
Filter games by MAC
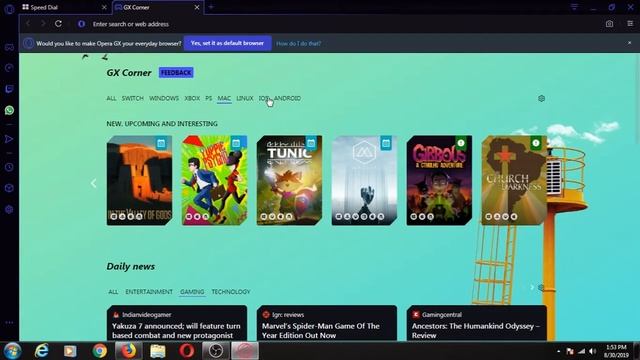point(224,98)
